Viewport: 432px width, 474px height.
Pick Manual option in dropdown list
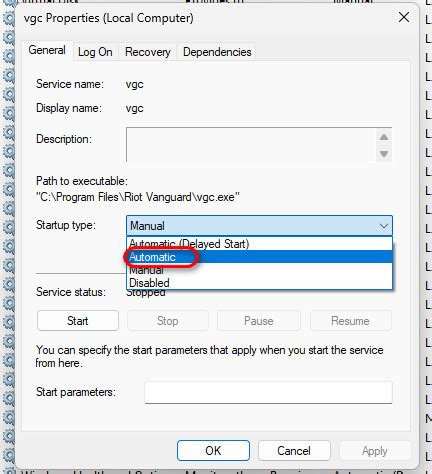coord(259,270)
